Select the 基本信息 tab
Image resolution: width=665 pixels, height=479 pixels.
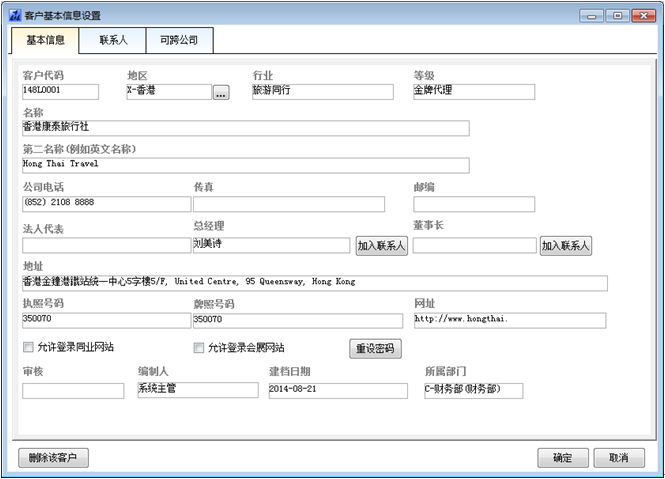(45, 41)
